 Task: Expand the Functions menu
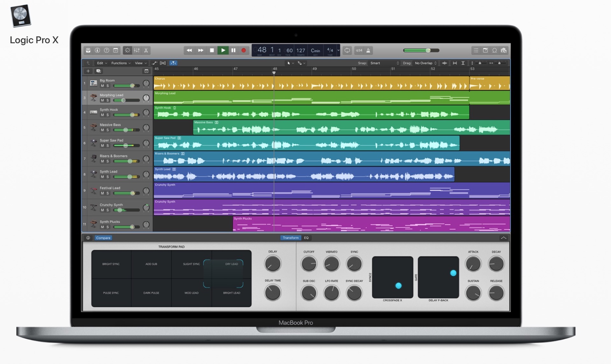coord(121,63)
